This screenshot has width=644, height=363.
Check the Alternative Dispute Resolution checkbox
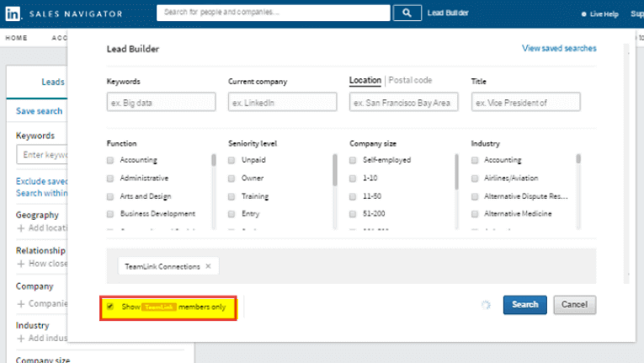(475, 196)
